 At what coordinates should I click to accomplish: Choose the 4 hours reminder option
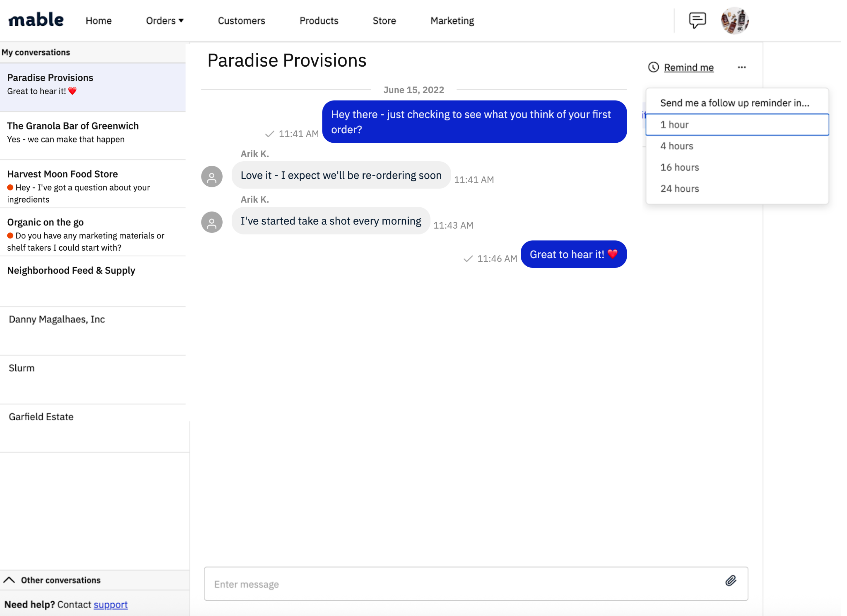click(737, 146)
